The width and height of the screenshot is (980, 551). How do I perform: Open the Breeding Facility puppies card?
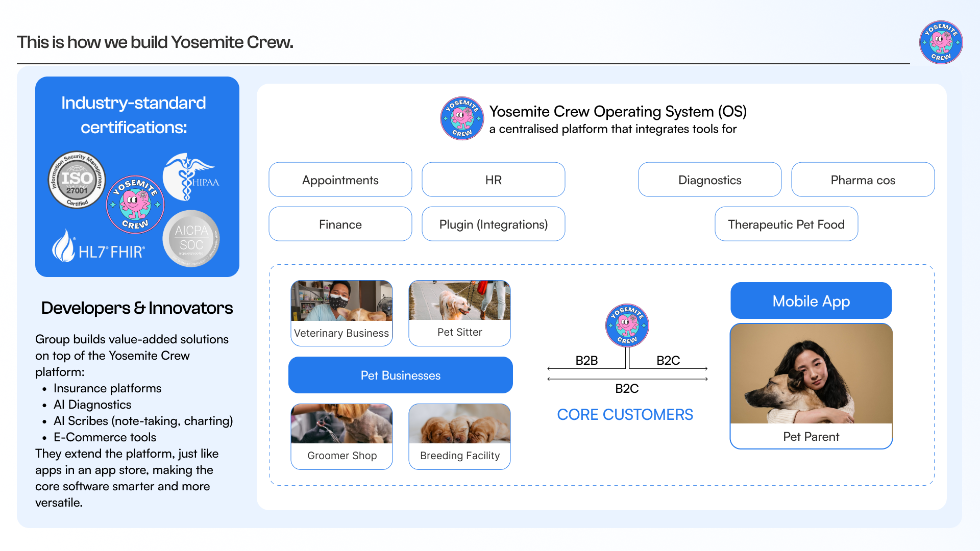pyautogui.click(x=459, y=436)
